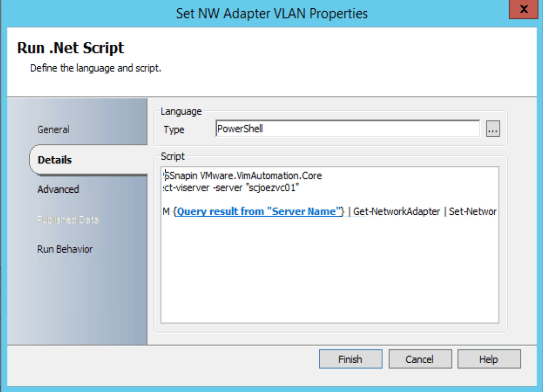The width and height of the screenshot is (543, 392).
Task: Click the PowerShell language type field
Action: 347,129
